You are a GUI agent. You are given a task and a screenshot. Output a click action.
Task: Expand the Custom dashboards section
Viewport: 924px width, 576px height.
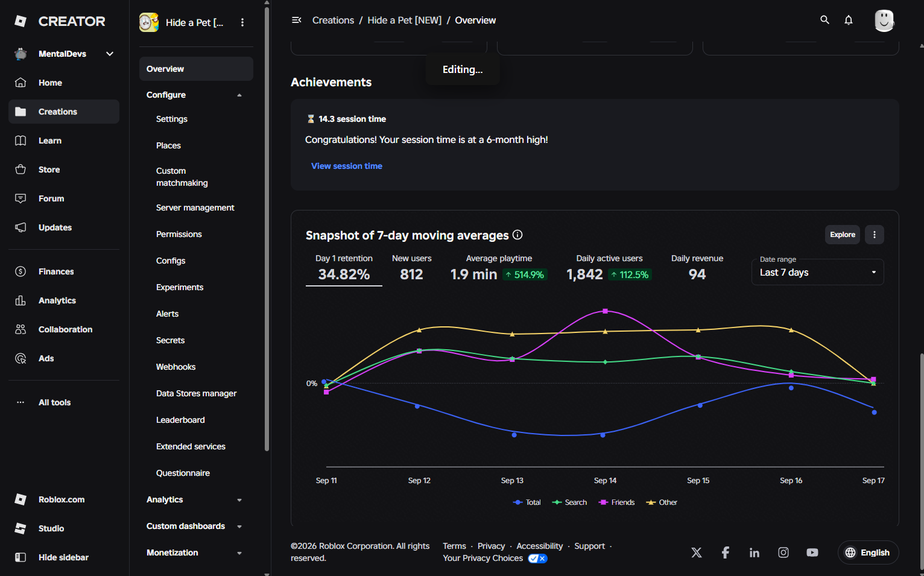point(239,527)
